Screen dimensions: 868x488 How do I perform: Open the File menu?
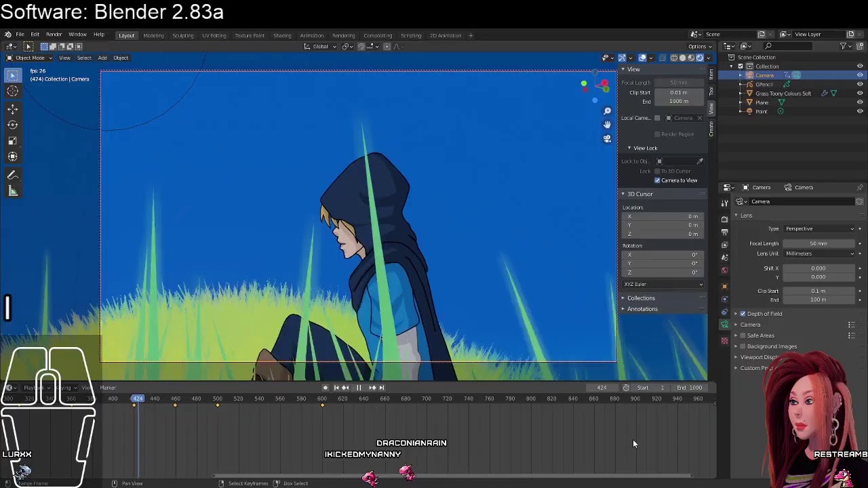pyautogui.click(x=20, y=35)
